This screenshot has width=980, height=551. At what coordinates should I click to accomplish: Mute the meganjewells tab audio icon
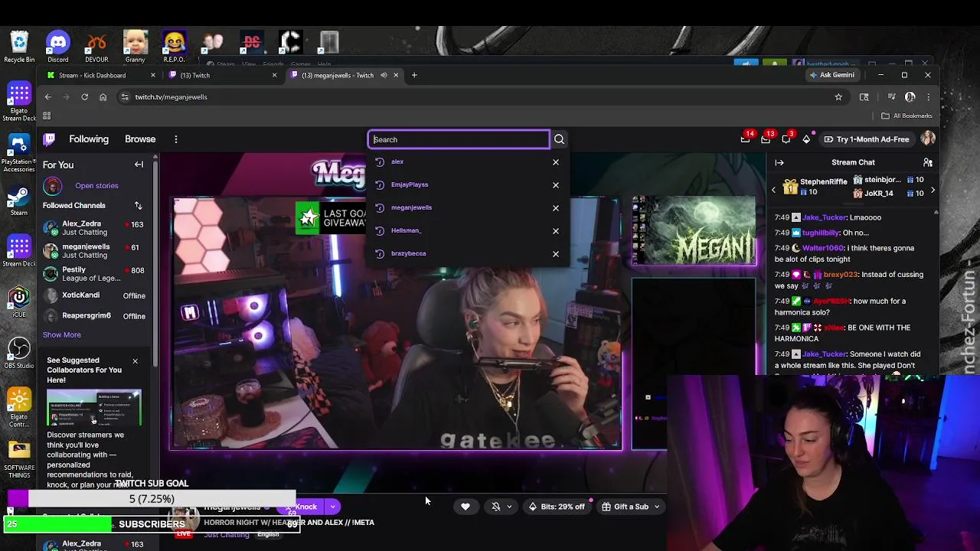click(384, 75)
